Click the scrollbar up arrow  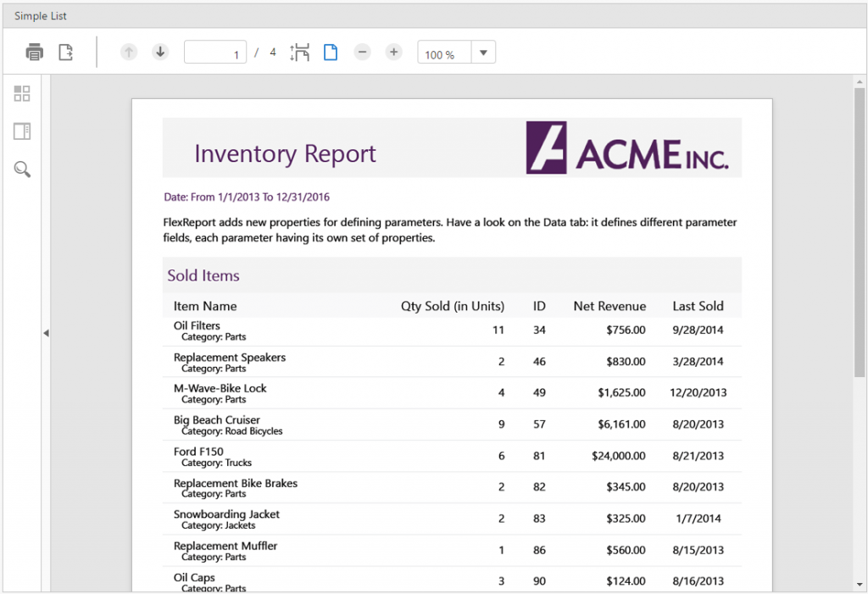click(x=860, y=82)
